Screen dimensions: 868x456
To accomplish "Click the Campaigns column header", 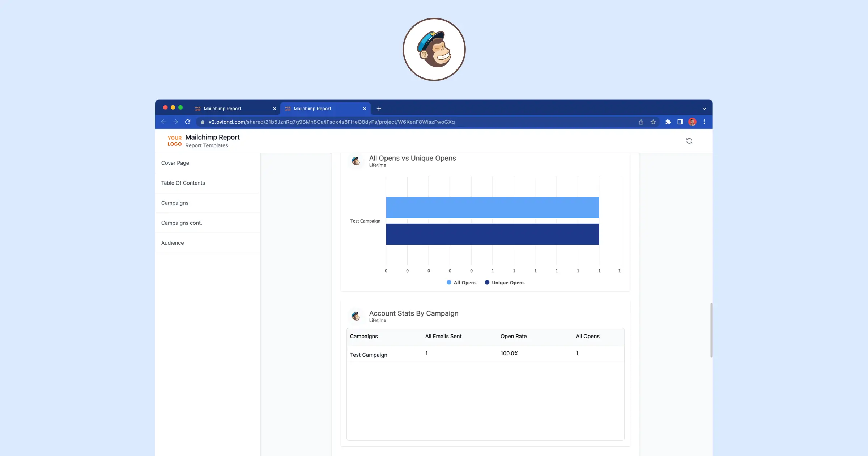I will (x=364, y=336).
